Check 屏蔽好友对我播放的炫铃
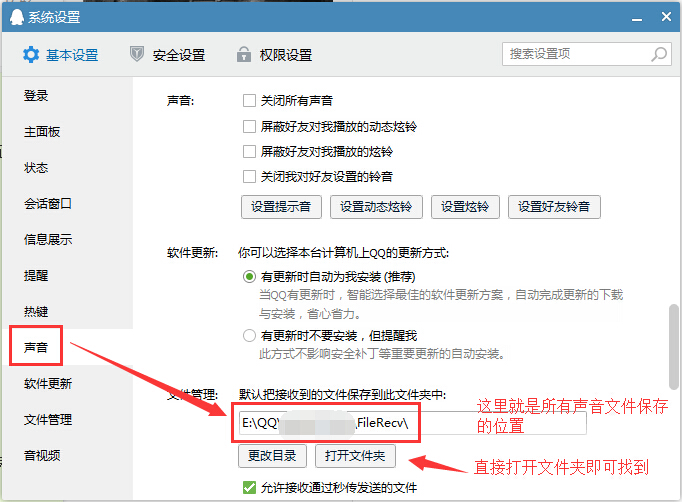Image resolution: width=682 pixels, height=502 pixels. [249, 152]
